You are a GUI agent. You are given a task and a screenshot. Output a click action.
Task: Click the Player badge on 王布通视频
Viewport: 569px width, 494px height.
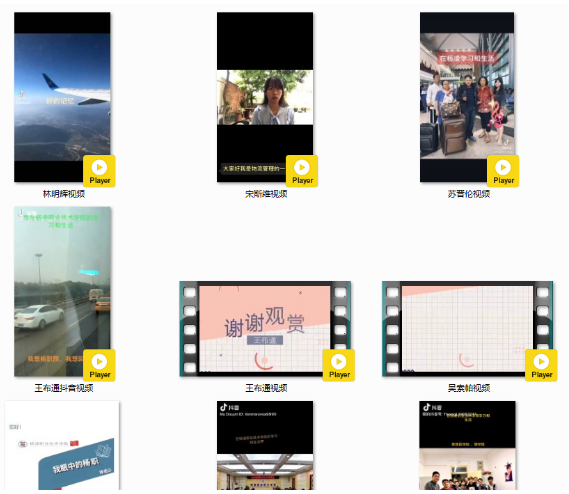point(339,365)
